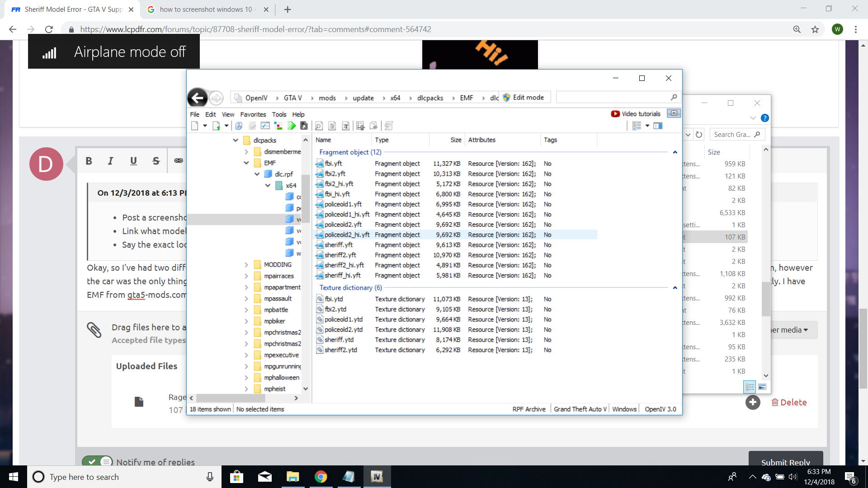This screenshot has width=868, height=488.
Task: Click the colored blocks toolbar icon
Action: 278,126
